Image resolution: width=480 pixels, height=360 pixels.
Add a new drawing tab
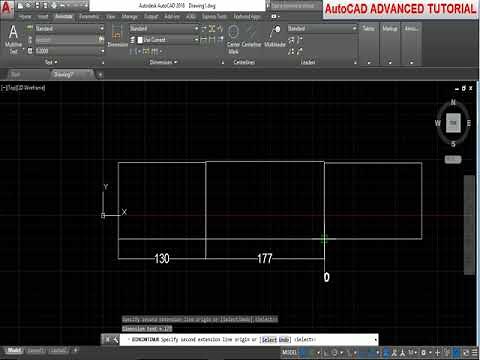pos(100,75)
